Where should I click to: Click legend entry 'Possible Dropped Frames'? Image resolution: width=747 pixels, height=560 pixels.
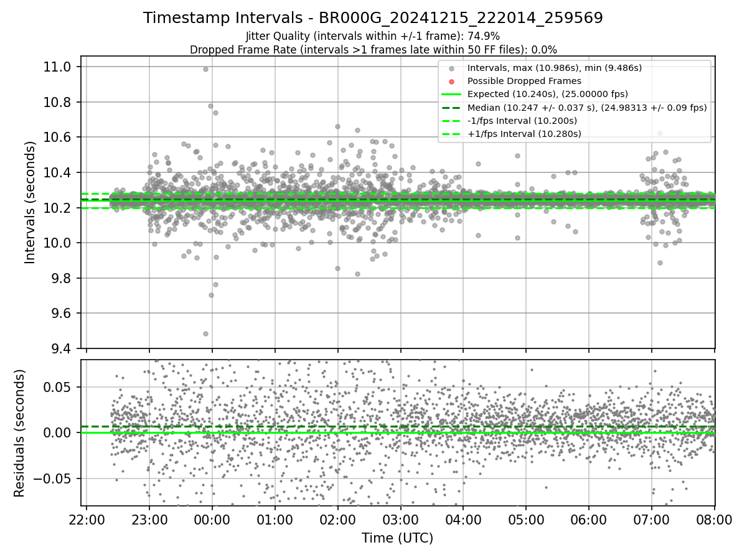[x=524, y=81]
